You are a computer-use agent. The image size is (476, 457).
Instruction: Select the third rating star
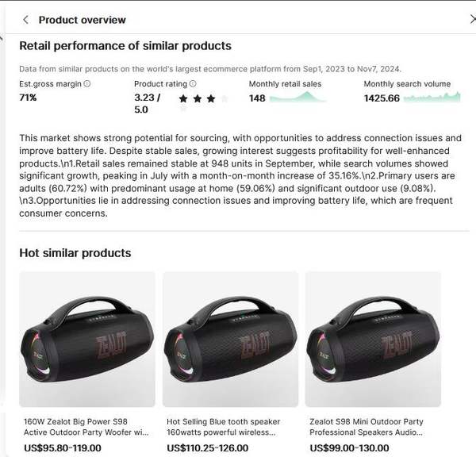[211, 98]
